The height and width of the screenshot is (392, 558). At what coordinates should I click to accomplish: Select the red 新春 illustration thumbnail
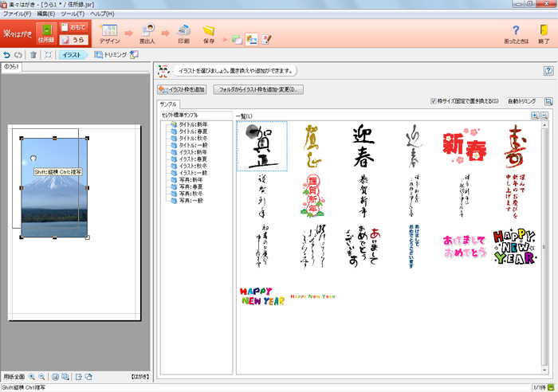pyautogui.click(x=464, y=145)
